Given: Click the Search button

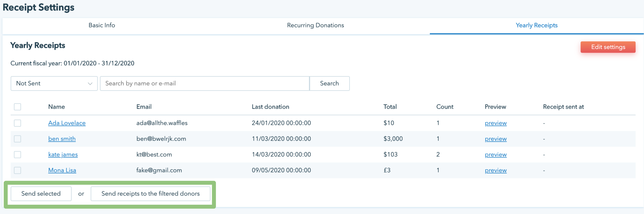Looking at the screenshot, I should coord(329,83).
